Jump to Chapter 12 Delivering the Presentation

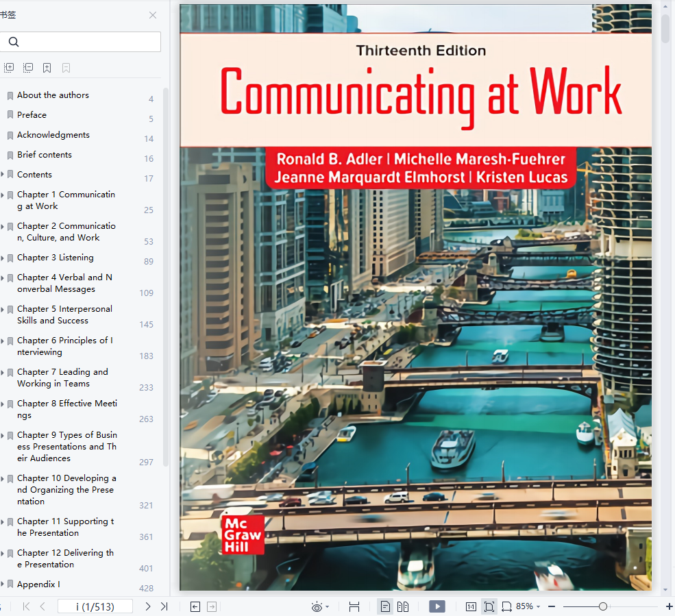(65, 558)
